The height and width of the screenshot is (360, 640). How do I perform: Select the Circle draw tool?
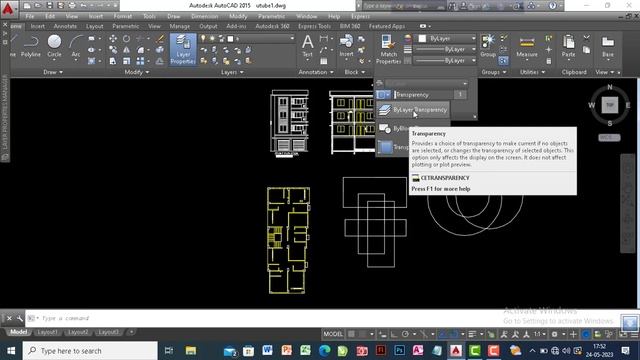coord(54,46)
